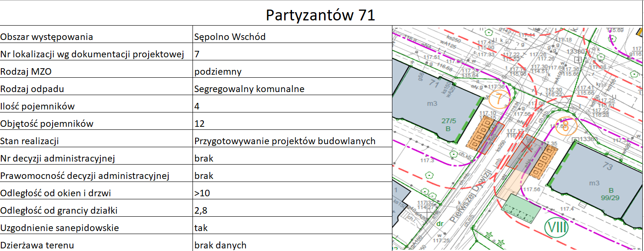
Task: Select the 'Partyzantów 71' title cell
Action: click(321, 15)
